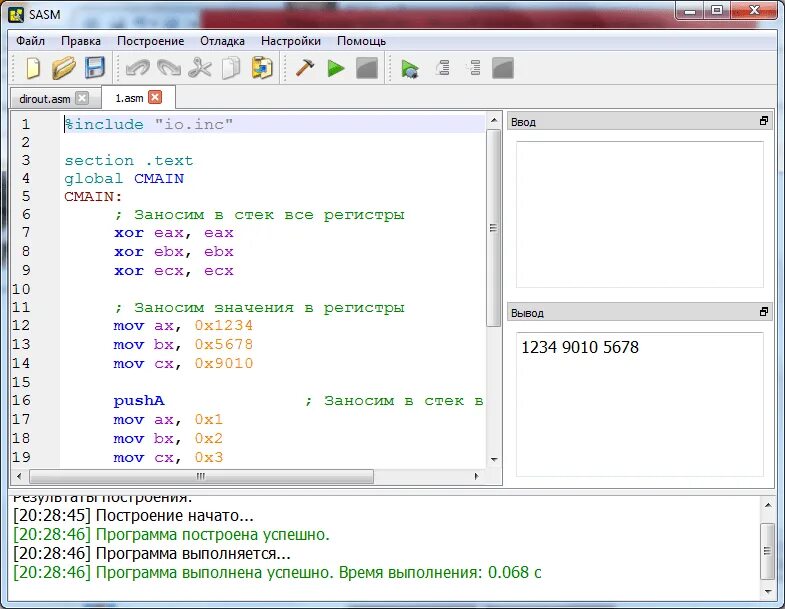785x609 pixels.
Task: Open the Файл menu
Action: coord(31,41)
